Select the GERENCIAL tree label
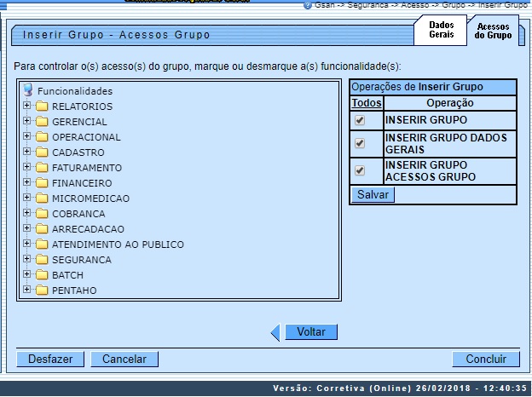This screenshot has height=397, width=532. [79, 122]
